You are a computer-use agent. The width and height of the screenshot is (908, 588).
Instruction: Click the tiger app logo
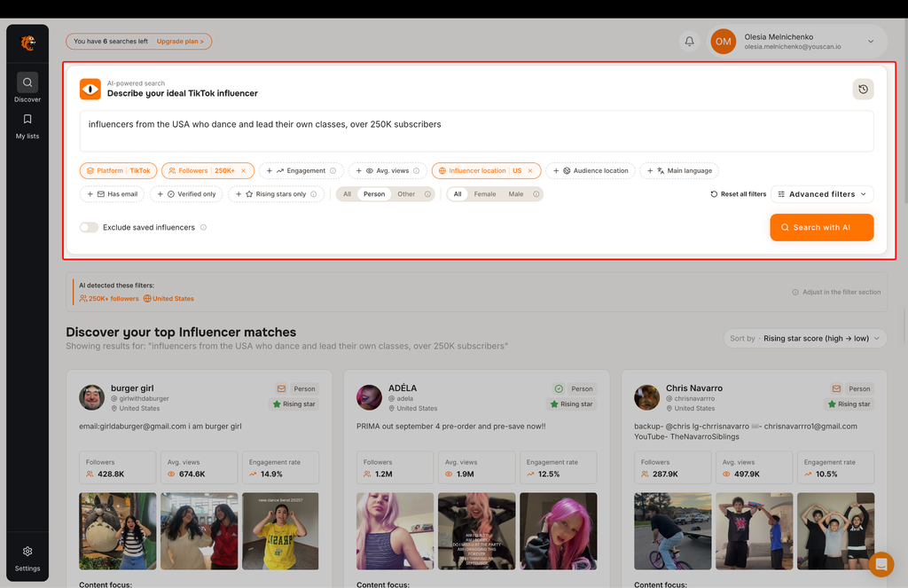coord(27,43)
